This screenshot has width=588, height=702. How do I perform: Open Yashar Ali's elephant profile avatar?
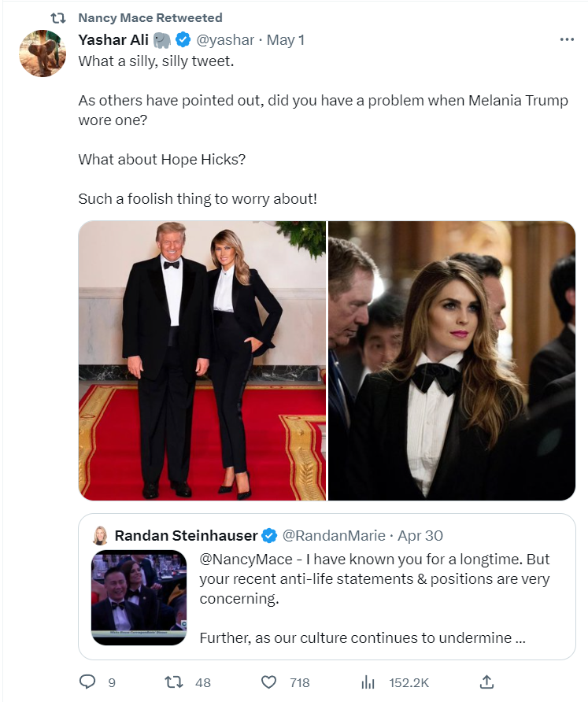coord(43,54)
